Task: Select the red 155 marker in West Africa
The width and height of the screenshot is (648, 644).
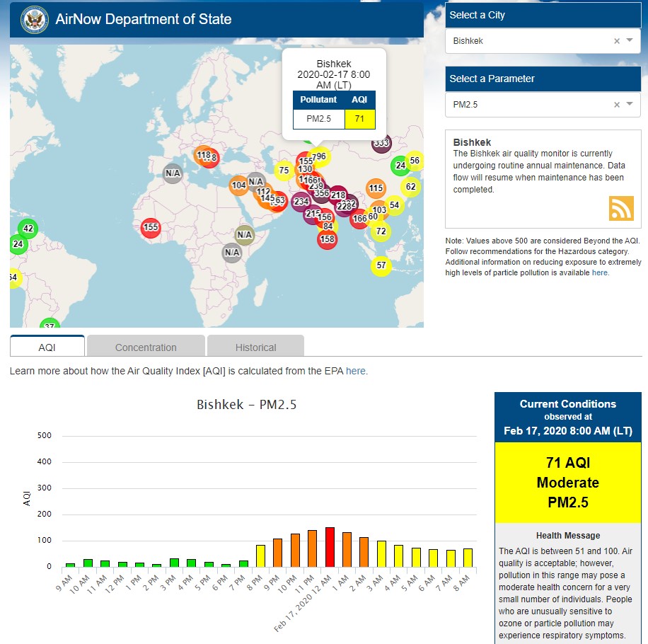Action: point(151,227)
